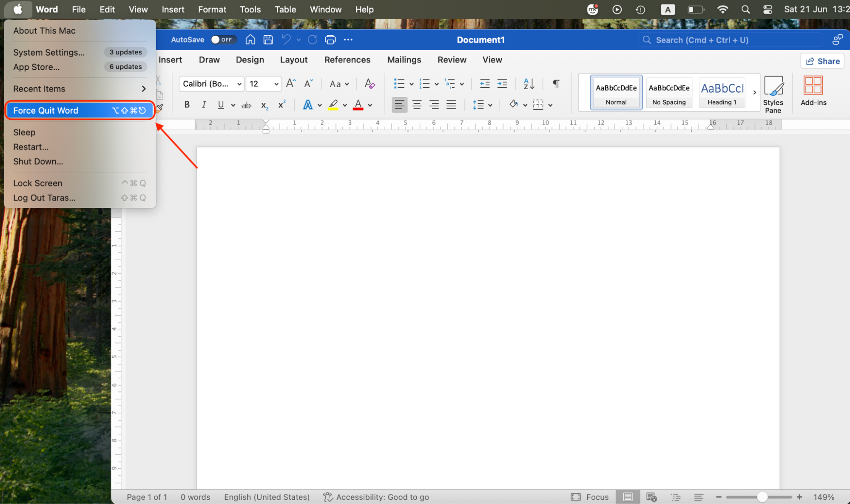Image resolution: width=850 pixels, height=504 pixels.
Task: Toggle bold formatting
Action: pyautogui.click(x=187, y=105)
